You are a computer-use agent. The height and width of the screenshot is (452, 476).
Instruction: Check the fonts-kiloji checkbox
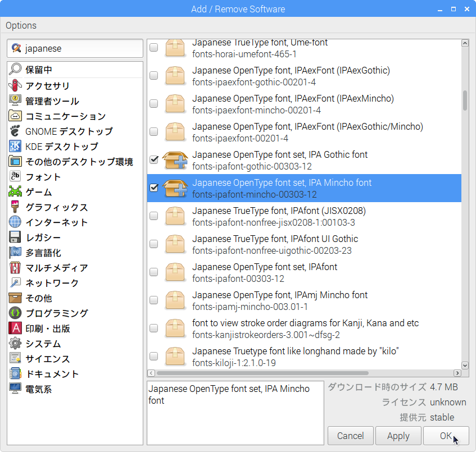pyautogui.click(x=154, y=356)
